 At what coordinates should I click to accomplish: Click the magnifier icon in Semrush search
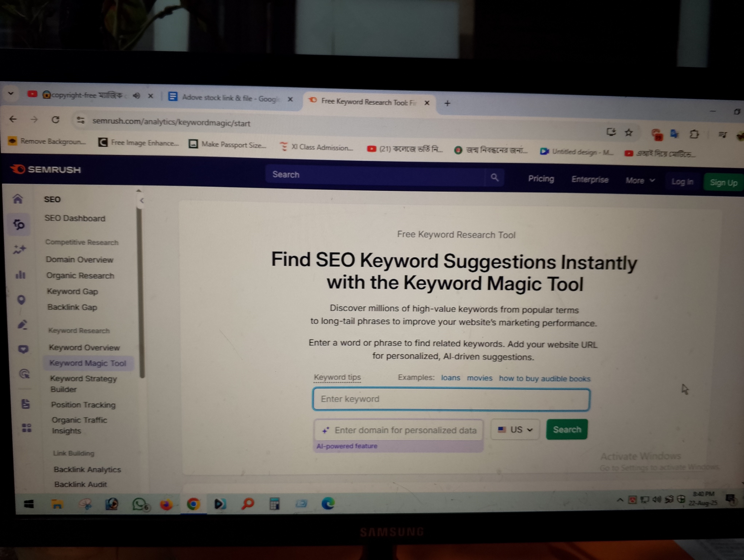pos(494,177)
